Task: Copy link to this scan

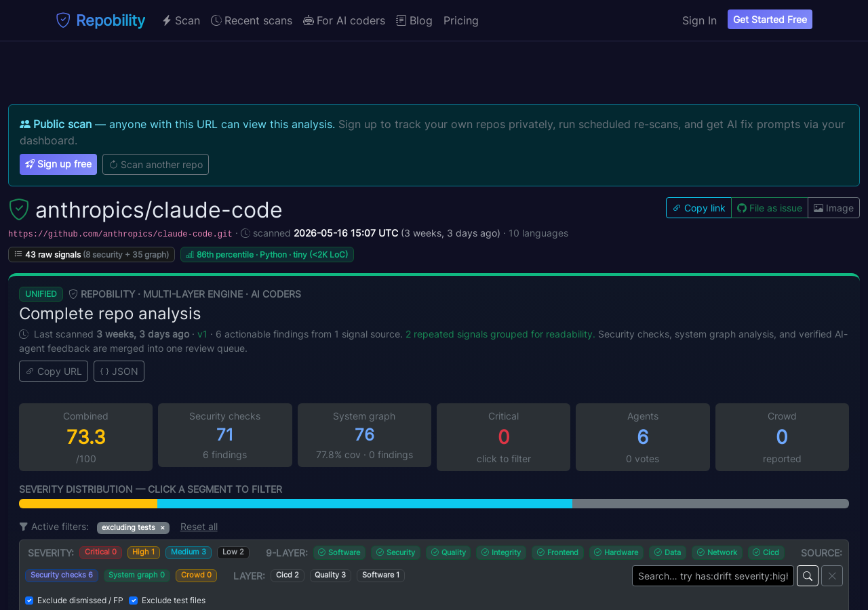Action: (698, 208)
